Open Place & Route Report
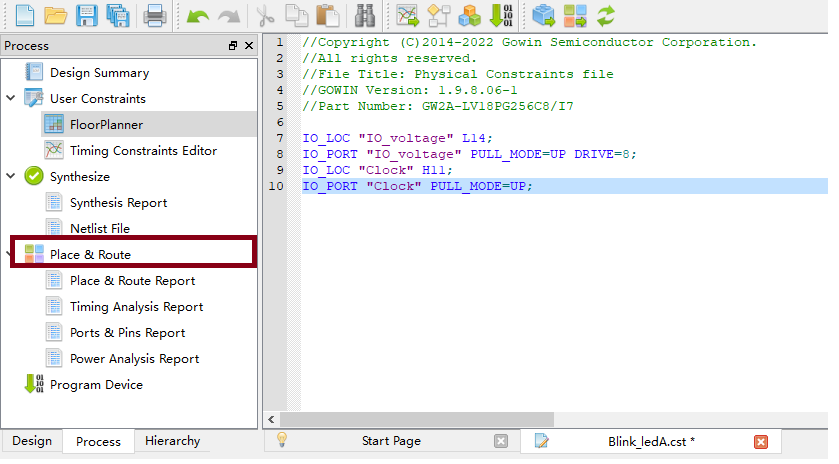This screenshot has width=839, height=464. [x=132, y=281]
